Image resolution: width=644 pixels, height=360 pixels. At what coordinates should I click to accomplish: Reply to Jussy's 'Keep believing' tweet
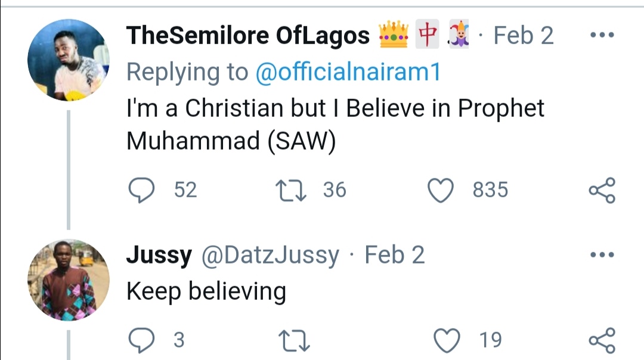[x=141, y=340]
